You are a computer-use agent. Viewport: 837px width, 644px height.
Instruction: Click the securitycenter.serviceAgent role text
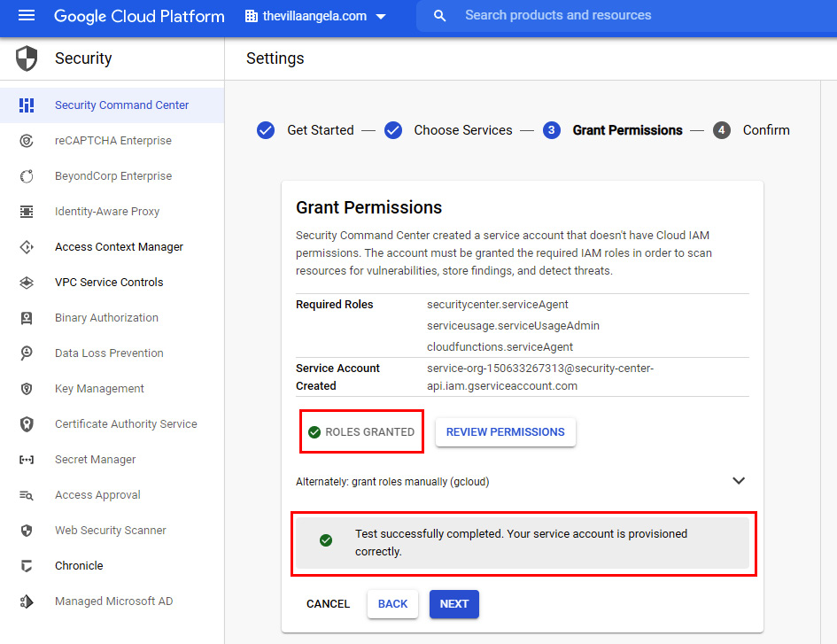point(498,305)
